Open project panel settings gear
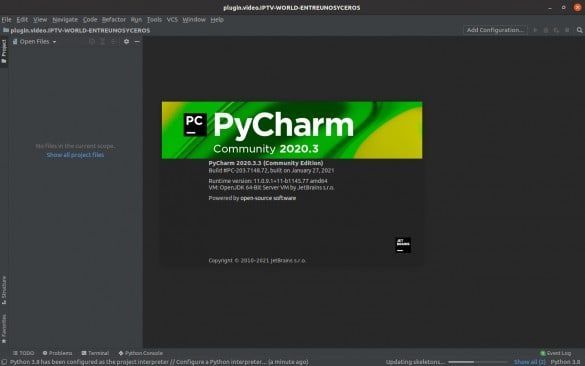Viewport: 585px width, 366px height. (126, 41)
